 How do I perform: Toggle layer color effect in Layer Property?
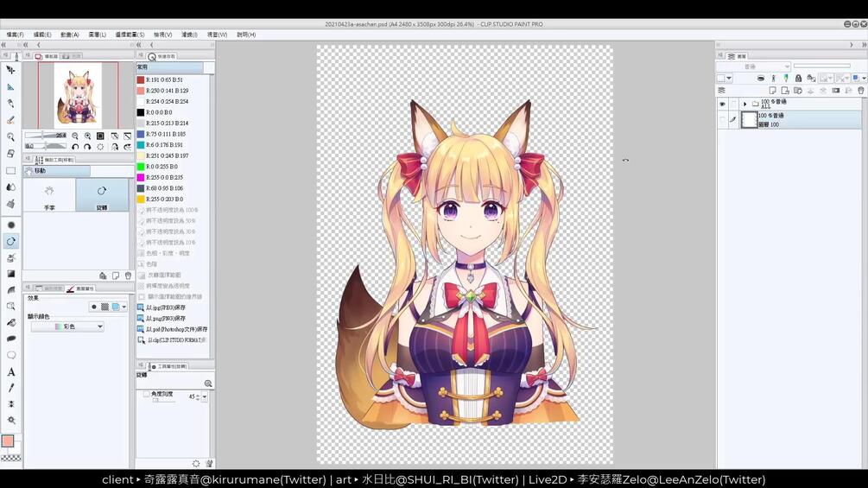pyautogui.click(x=116, y=307)
